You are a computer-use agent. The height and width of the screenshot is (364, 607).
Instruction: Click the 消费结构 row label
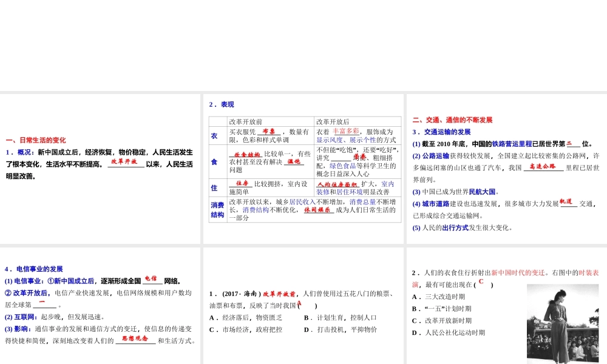(x=217, y=210)
